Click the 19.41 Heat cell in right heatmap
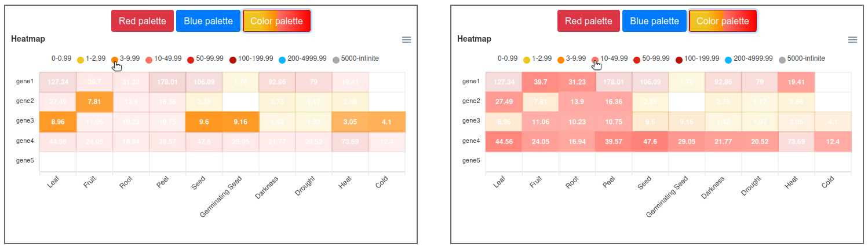Screen dimensions: 868x247 [x=796, y=82]
